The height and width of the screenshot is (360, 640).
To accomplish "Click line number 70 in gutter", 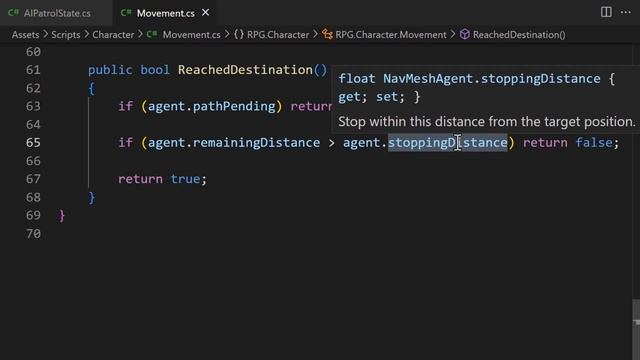I will coord(33,233).
